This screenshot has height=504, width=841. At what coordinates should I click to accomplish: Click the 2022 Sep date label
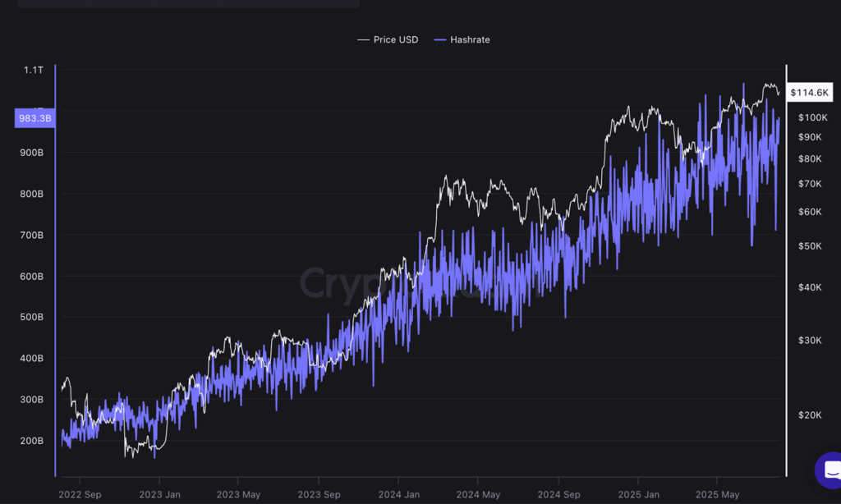pyautogui.click(x=80, y=494)
